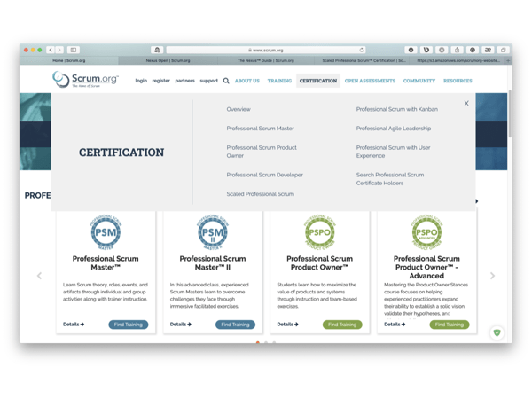Open Details for Professional Scrum Product Owner
Image resolution: width=532 pixels, height=399 pixels.
click(287, 325)
